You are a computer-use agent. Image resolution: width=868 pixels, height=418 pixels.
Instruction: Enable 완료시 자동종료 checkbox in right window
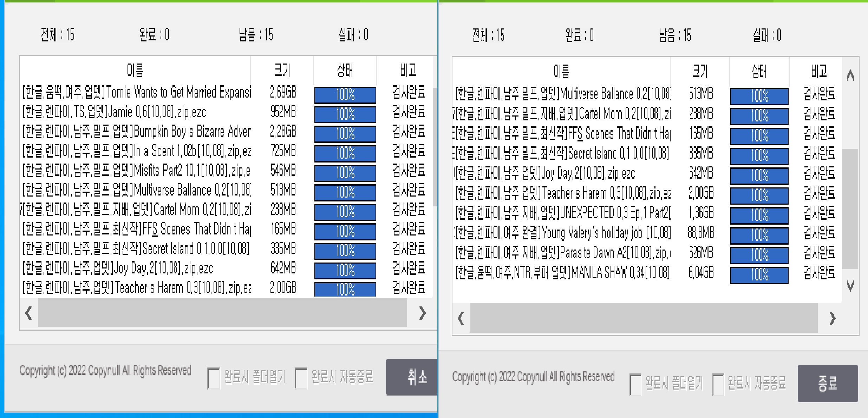[719, 383]
